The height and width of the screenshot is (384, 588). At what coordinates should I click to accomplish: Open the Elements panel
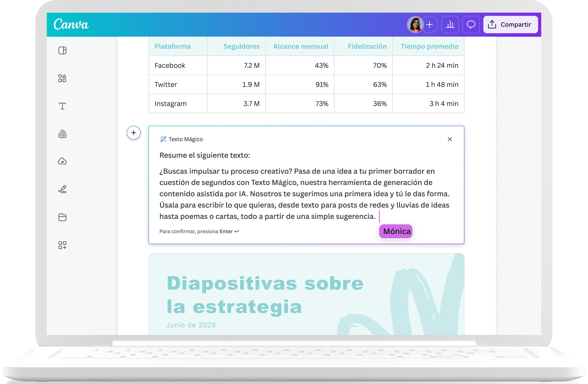click(62, 78)
